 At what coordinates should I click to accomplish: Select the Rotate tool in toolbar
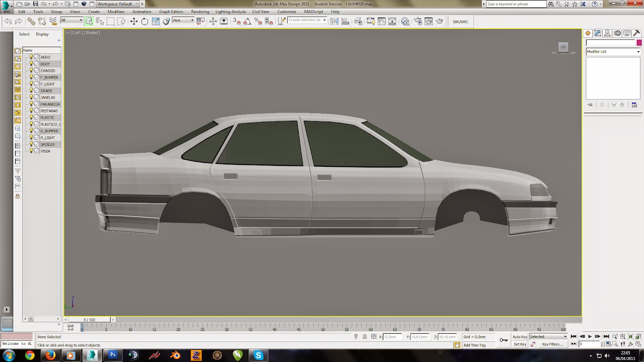[x=144, y=21]
